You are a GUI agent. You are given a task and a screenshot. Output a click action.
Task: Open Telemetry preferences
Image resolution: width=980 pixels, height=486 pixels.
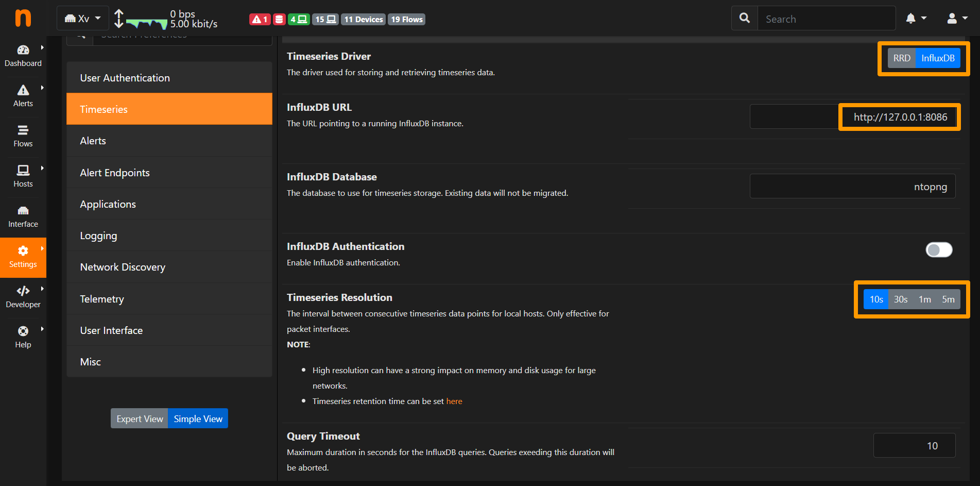point(169,299)
